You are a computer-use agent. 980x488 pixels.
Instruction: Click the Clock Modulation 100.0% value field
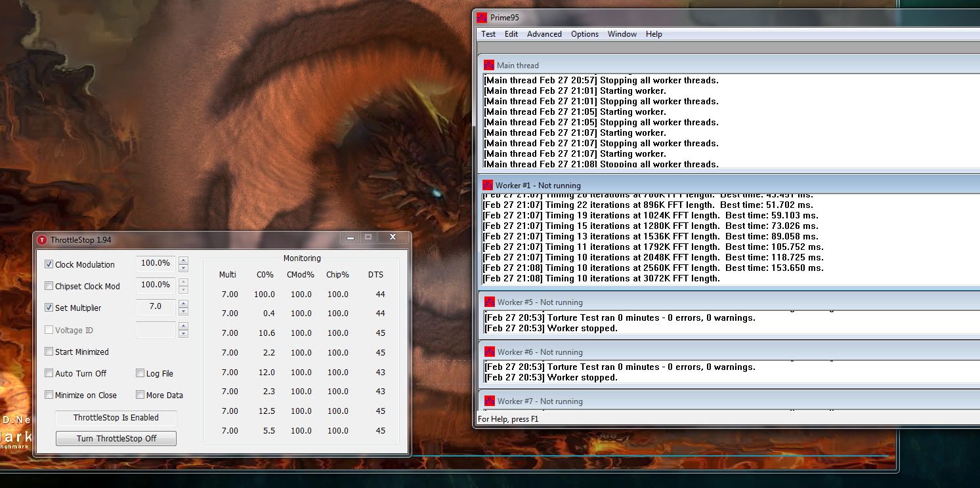click(x=156, y=264)
